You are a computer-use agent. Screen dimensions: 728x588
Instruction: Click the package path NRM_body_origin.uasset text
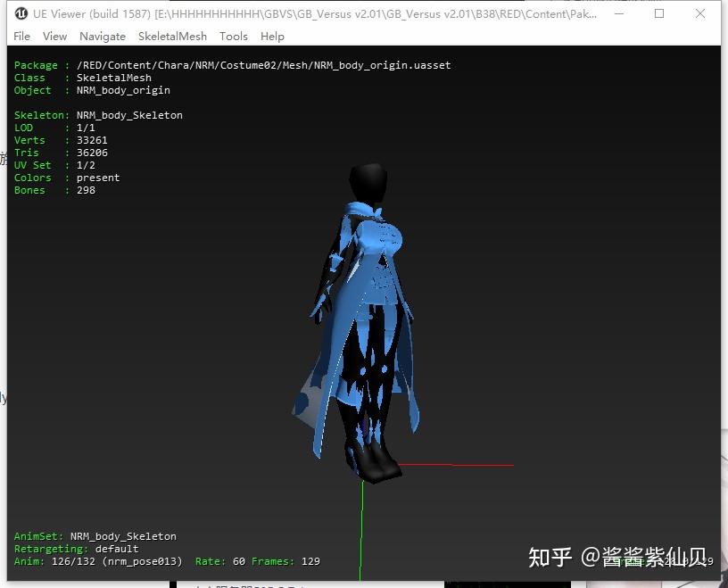264,65
